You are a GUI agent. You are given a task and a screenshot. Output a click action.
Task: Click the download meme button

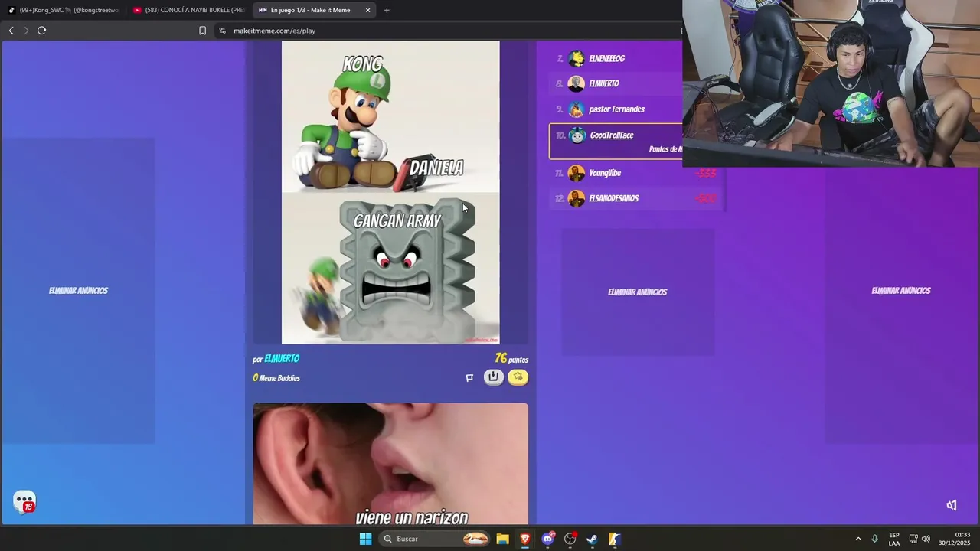point(494,377)
